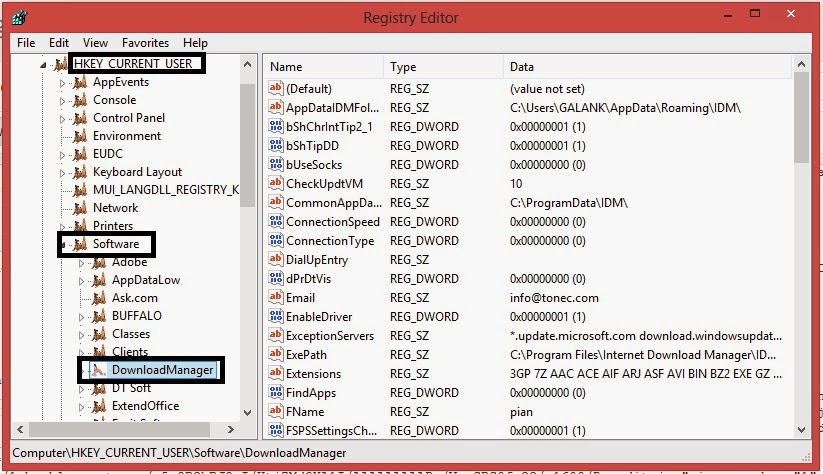This screenshot has height=474, width=823.
Task: Click the EUDC folder icon
Action: click(80, 154)
